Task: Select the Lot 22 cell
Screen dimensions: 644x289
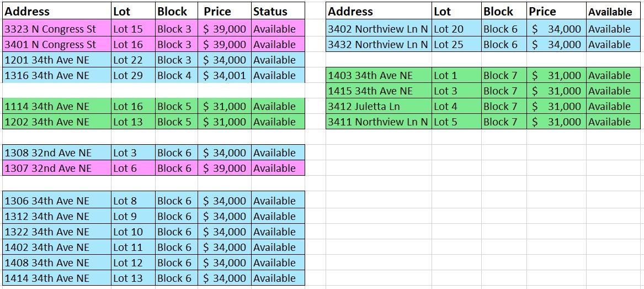Action: [x=134, y=60]
